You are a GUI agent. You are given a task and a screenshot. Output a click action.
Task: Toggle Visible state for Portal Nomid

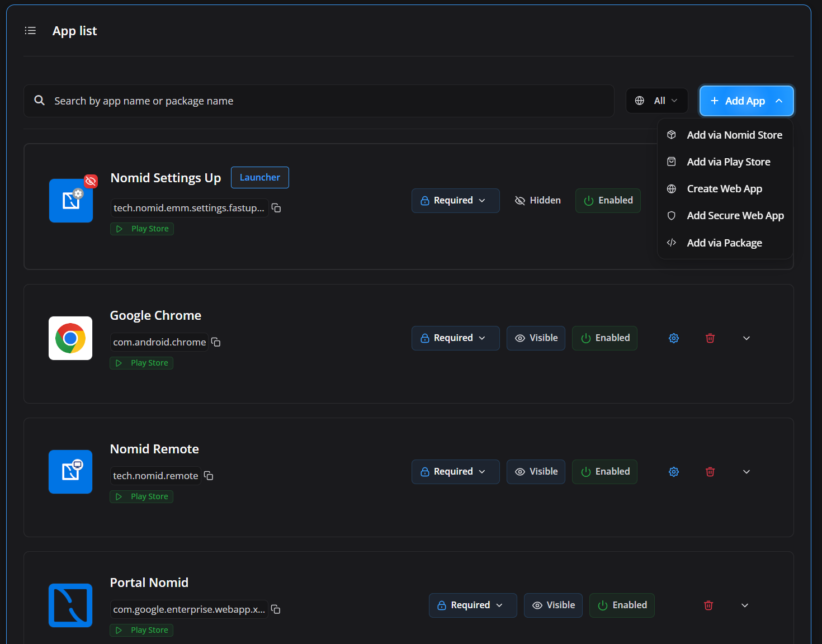click(x=554, y=605)
